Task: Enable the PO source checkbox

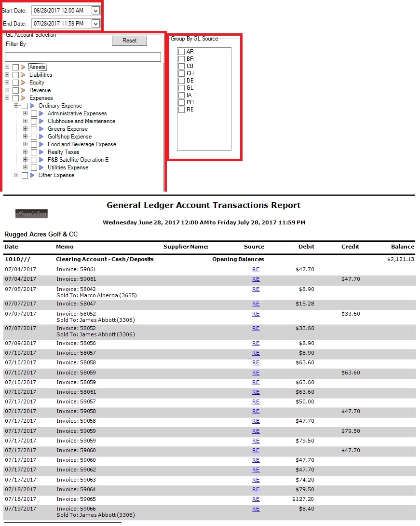Action: tap(181, 102)
